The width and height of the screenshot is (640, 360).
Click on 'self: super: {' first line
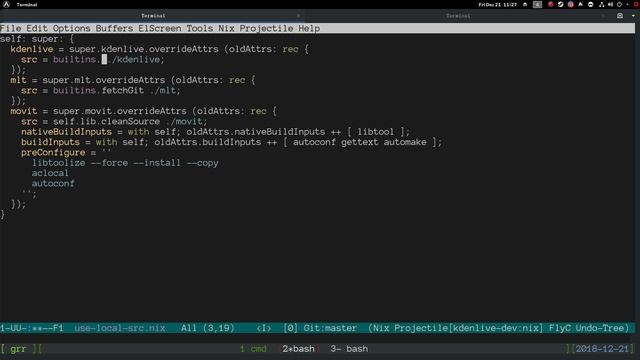[x=37, y=39]
